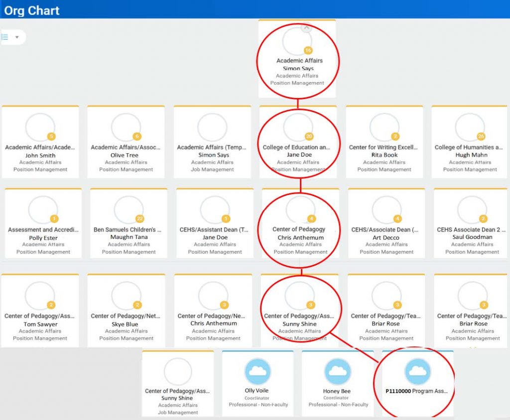
Task: Collapse the top card using its chevron
Action: [x=307, y=28]
